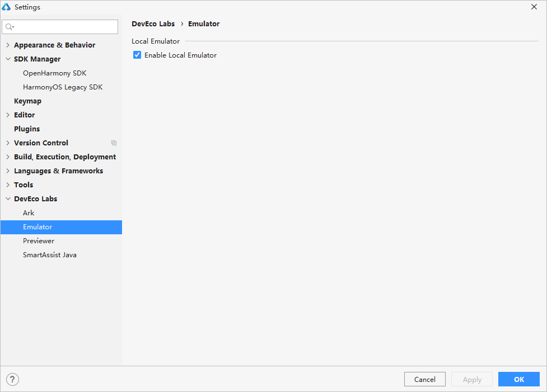Expand the Tools chevron
Image resolution: width=547 pixels, height=392 pixels.
point(8,185)
